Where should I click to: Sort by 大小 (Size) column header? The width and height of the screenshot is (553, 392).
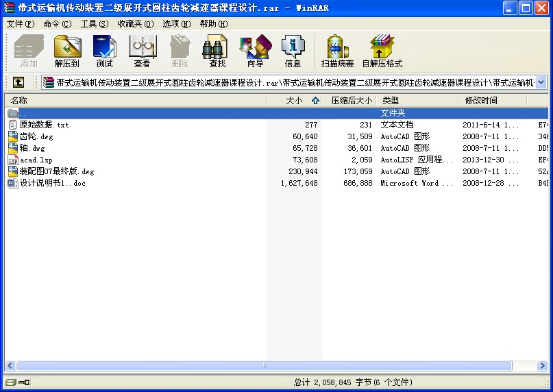[x=293, y=101]
